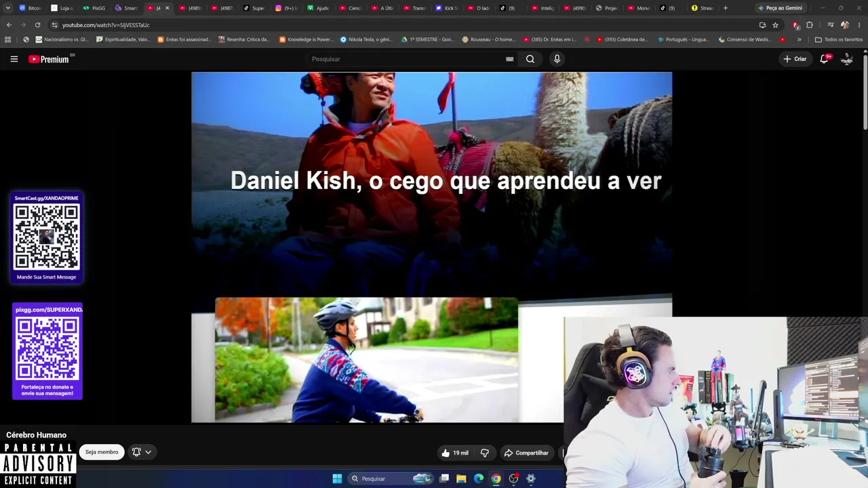This screenshot has width=868, height=488.
Task: Open Settings gear on the taskbar
Action: tap(531, 479)
